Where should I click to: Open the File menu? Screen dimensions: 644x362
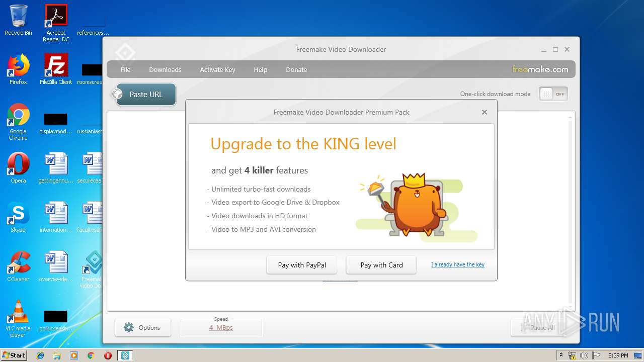[x=126, y=69]
